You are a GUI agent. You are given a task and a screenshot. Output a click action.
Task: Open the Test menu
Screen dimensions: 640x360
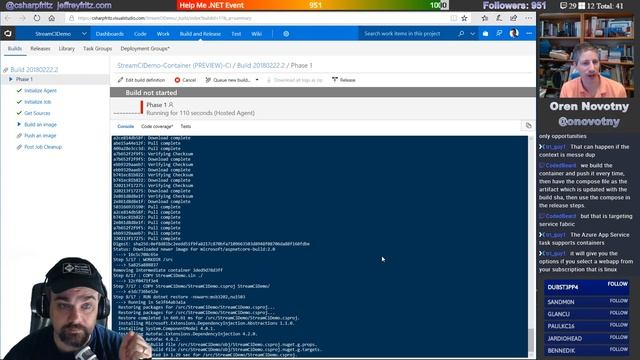[236, 34]
